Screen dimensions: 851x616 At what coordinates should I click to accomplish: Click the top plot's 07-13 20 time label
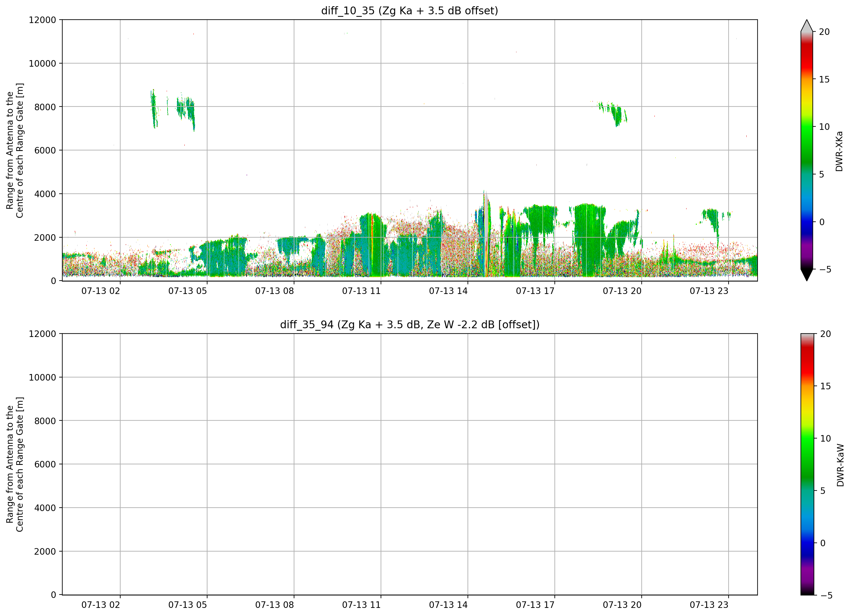[622, 291]
